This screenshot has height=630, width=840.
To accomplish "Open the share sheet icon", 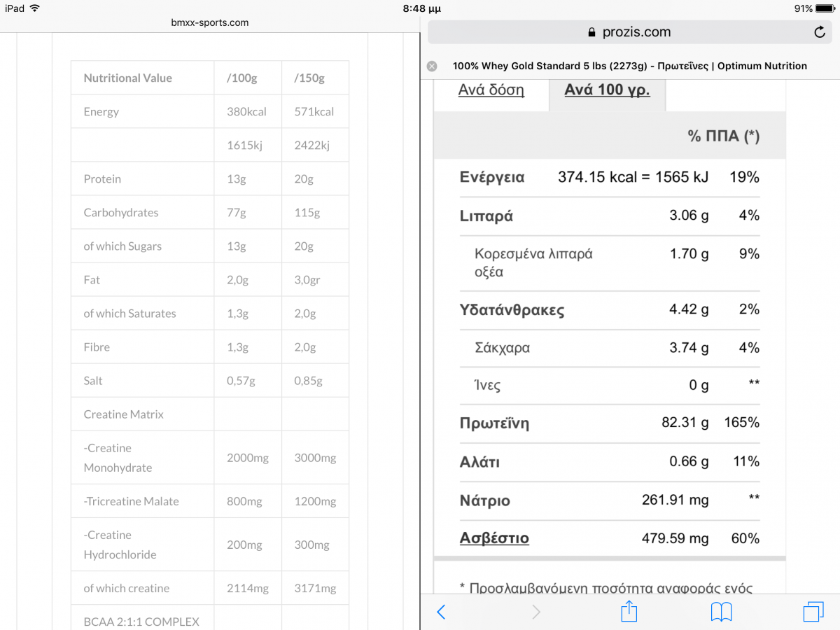I will [x=629, y=610].
